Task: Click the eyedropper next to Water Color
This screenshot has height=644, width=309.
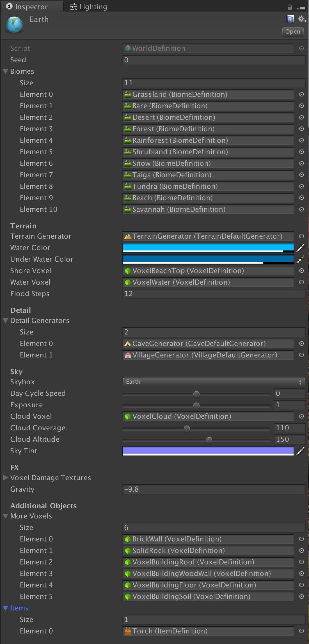Action: [x=300, y=248]
